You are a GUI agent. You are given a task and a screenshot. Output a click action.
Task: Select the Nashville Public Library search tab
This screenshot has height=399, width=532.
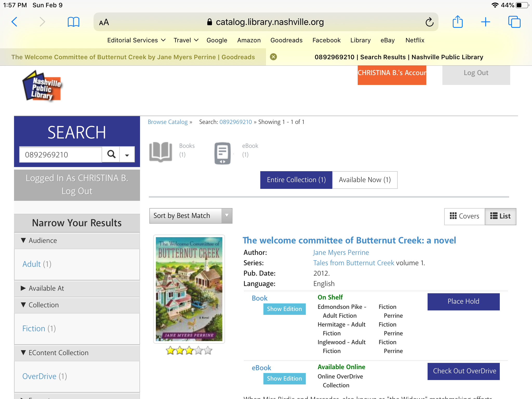pyautogui.click(x=399, y=57)
